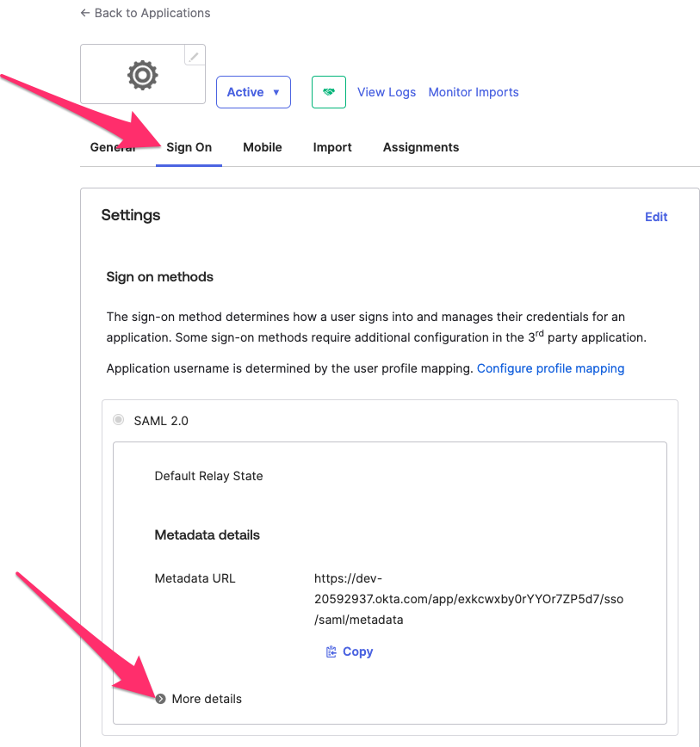The image size is (700, 747).
Task: Click Edit in the Settings panel
Action: coord(656,217)
